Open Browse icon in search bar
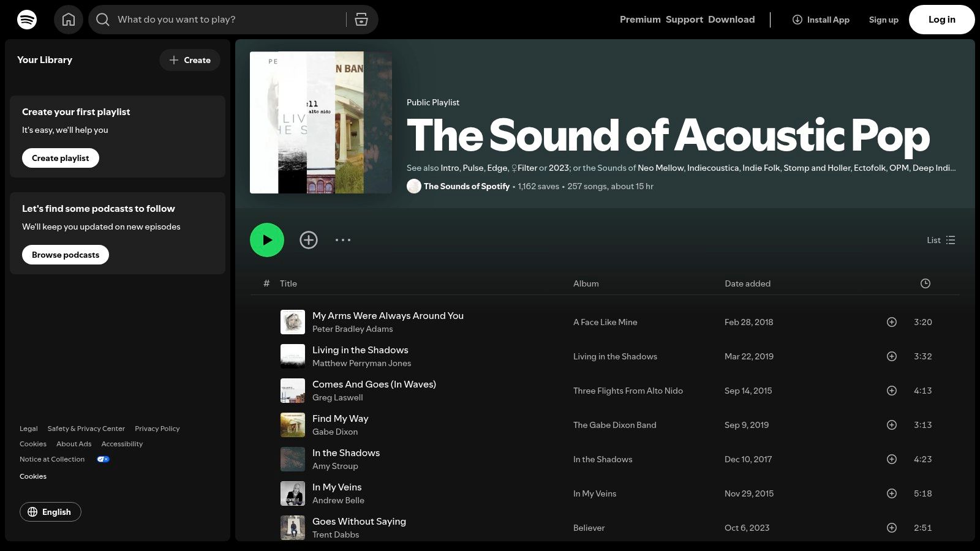Screen dimensions: 980x551 pyautogui.click(x=361, y=20)
